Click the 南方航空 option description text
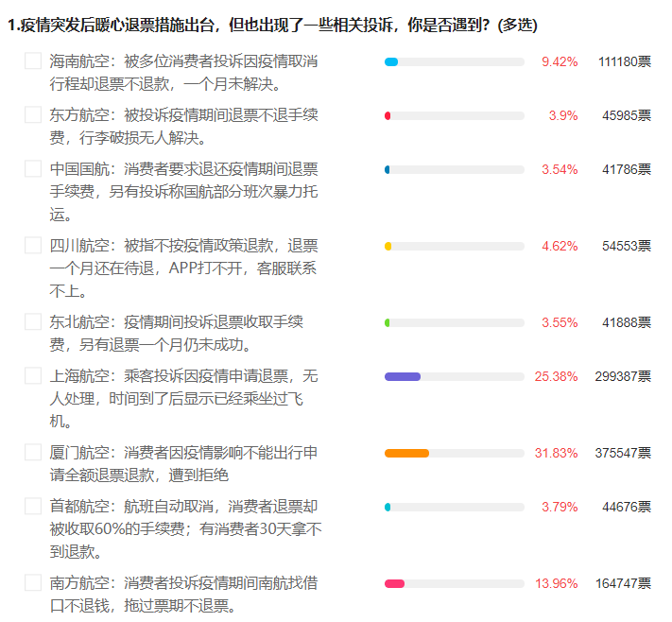The height and width of the screenshot is (622, 672). [x=183, y=595]
